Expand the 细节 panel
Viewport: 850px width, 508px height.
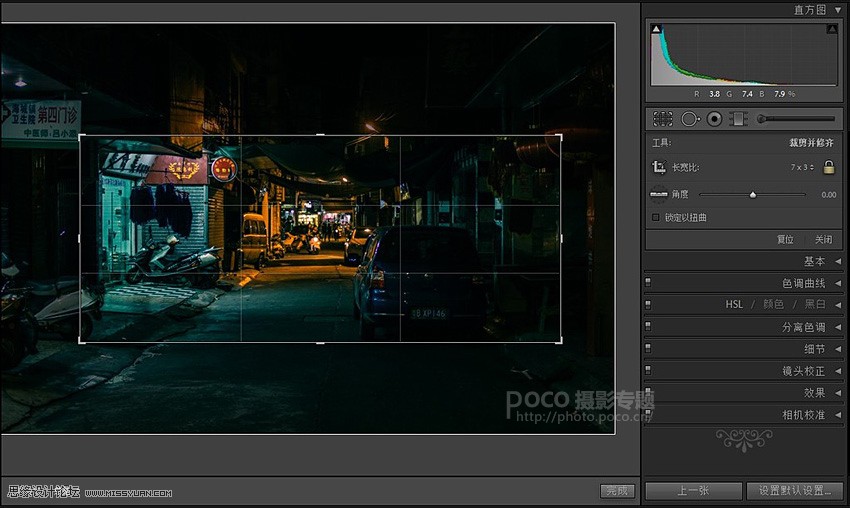(838, 349)
